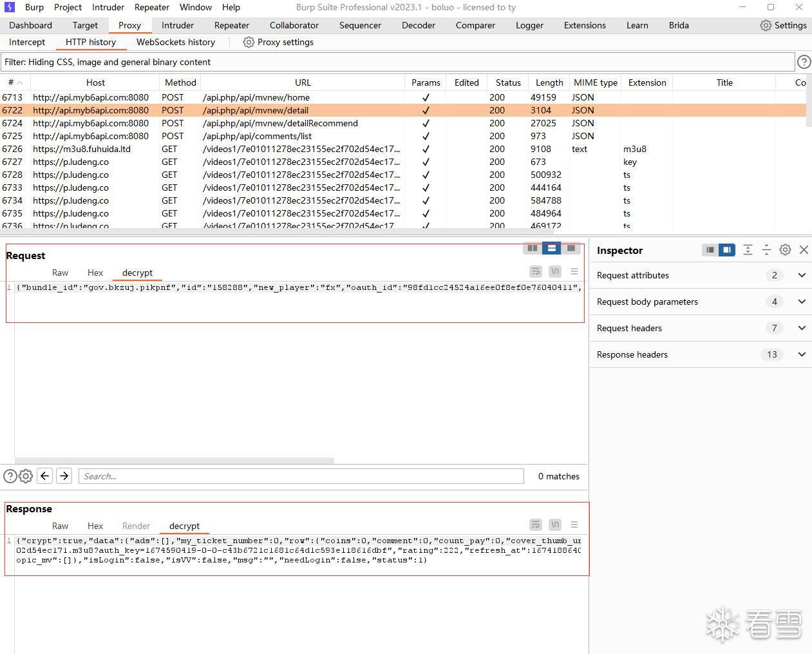The height and width of the screenshot is (654, 812).
Task: Open Proxy settings
Action: click(278, 42)
